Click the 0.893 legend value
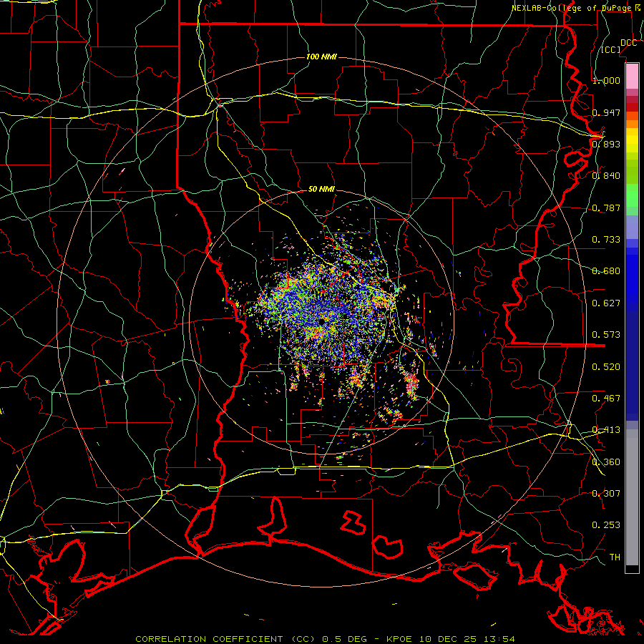644x644 pixels. pos(606,144)
